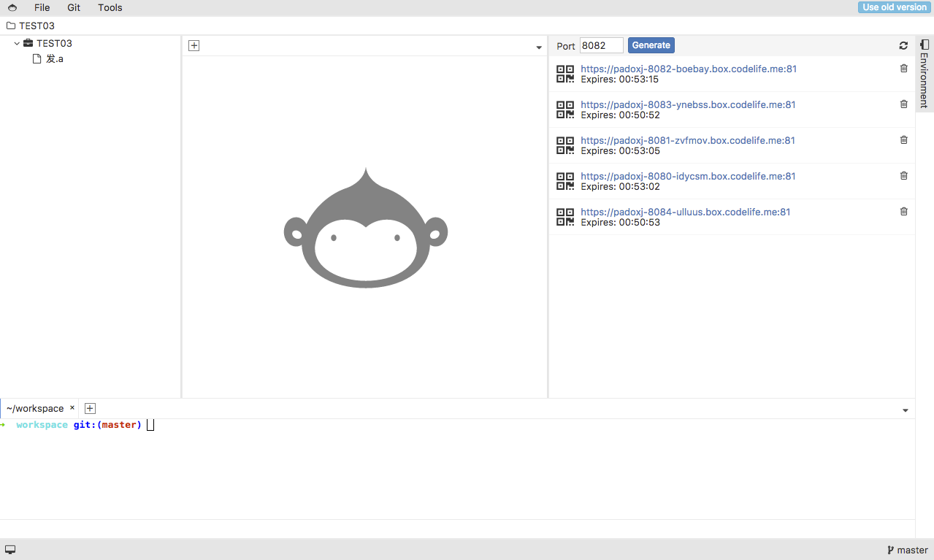Image resolution: width=934 pixels, height=560 pixels.
Task: Show QR code for 8082-boebay URL
Action: (x=565, y=74)
